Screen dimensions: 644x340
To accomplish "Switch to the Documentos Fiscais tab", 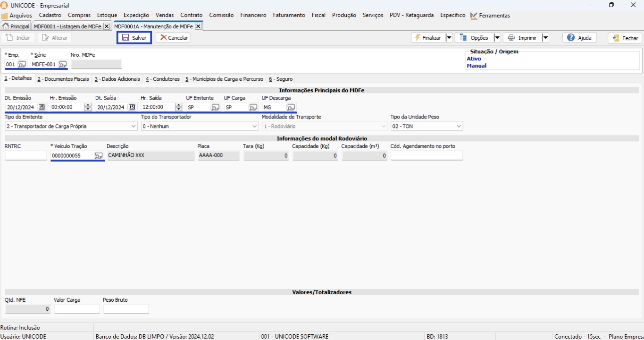I will pos(63,79).
